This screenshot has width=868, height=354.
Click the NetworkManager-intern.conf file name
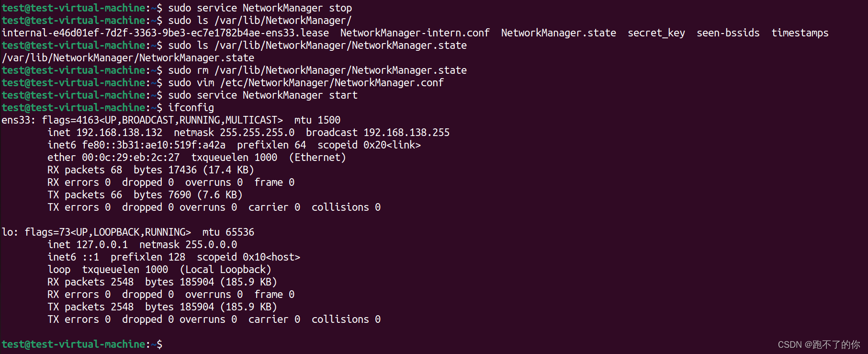tap(415, 33)
